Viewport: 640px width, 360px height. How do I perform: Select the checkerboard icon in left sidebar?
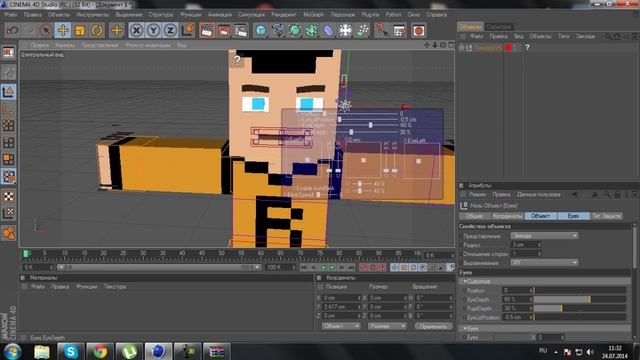(x=8, y=196)
